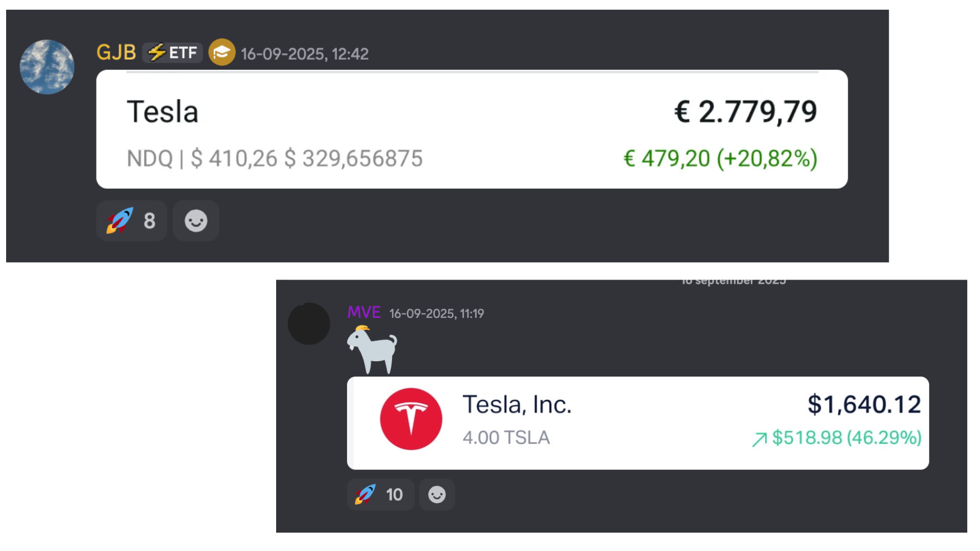Open add reaction smiley under GJB's message
Image resolution: width=980 pixels, height=551 pixels.
point(196,221)
